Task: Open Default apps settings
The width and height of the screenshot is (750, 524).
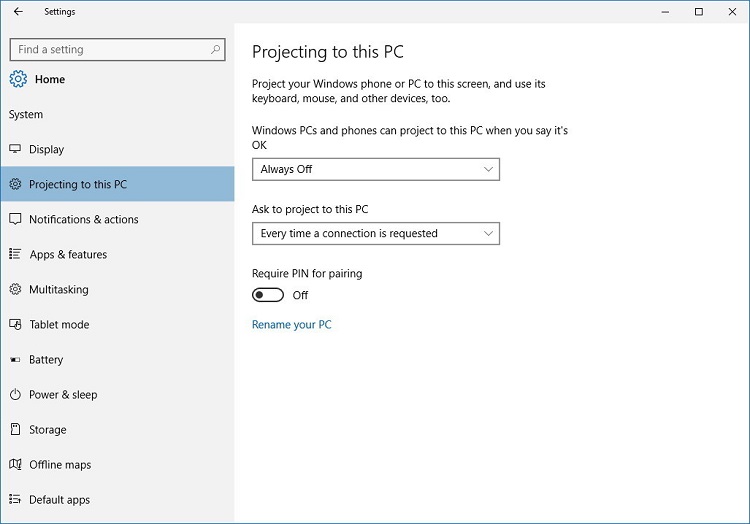Action: pyautogui.click(x=118, y=500)
